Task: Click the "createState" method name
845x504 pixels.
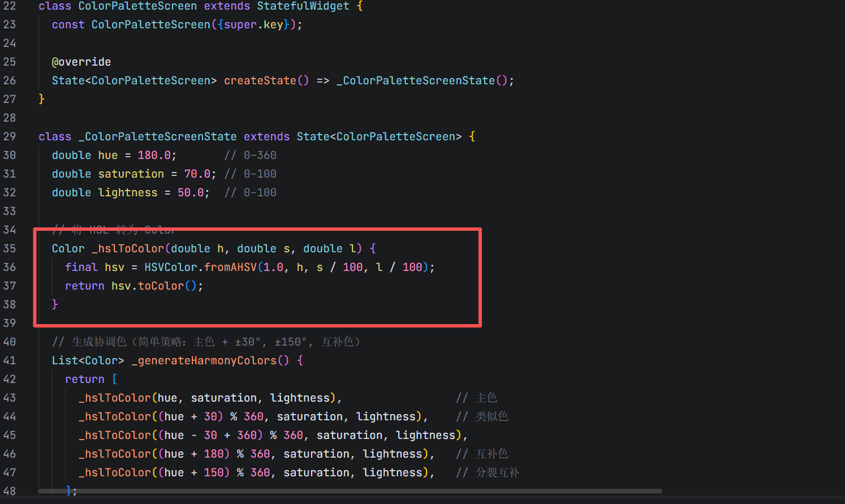Action: (x=260, y=80)
